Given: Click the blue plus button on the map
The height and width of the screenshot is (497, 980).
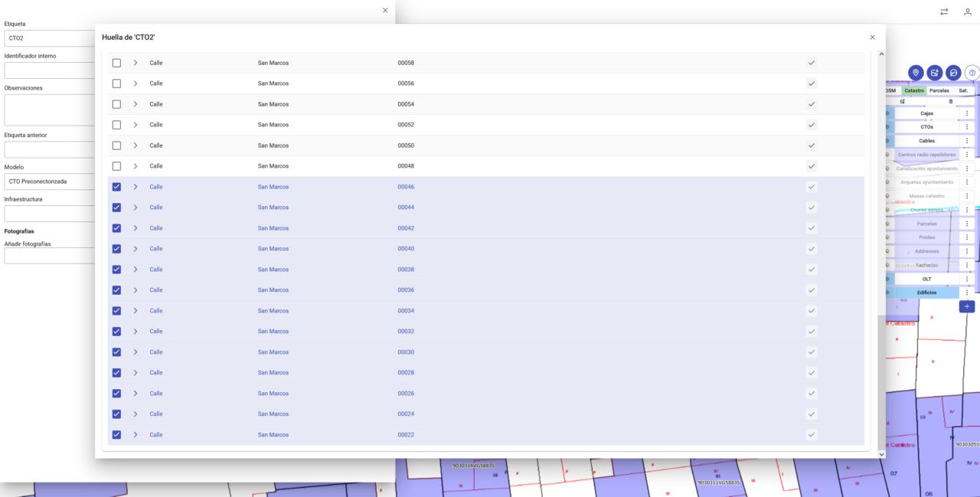Looking at the screenshot, I should click(x=967, y=306).
